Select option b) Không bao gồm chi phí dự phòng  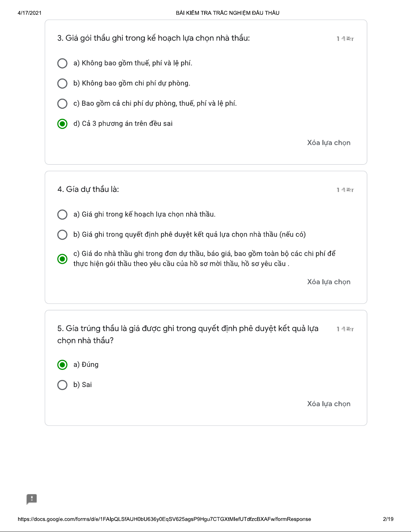(62, 83)
